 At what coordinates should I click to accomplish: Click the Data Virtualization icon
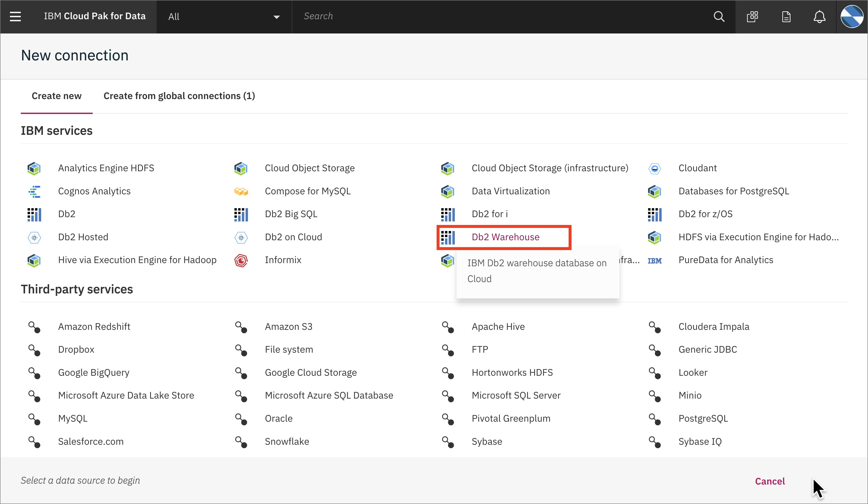pos(447,191)
